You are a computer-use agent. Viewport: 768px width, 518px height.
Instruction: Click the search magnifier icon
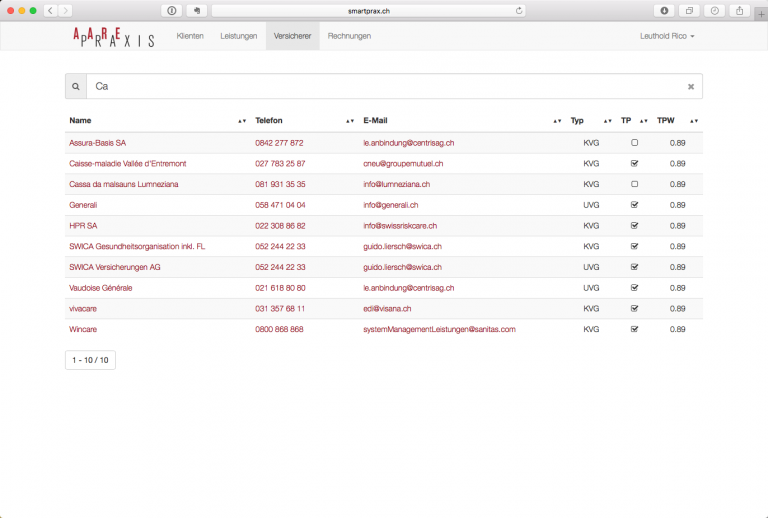point(76,87)
